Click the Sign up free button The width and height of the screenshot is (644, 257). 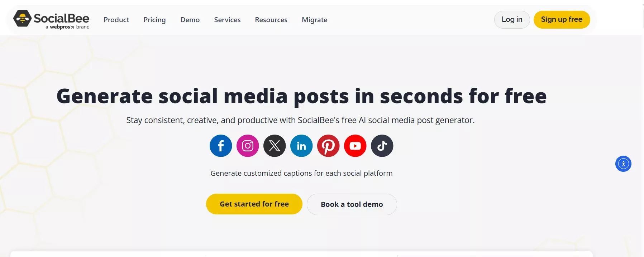(562, 19)
